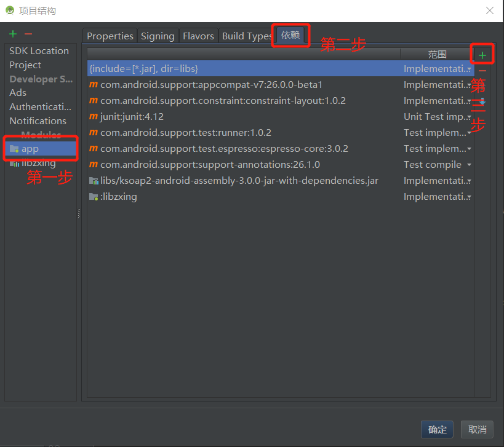Select Project in the sidebar

click(x=25, y=65)
